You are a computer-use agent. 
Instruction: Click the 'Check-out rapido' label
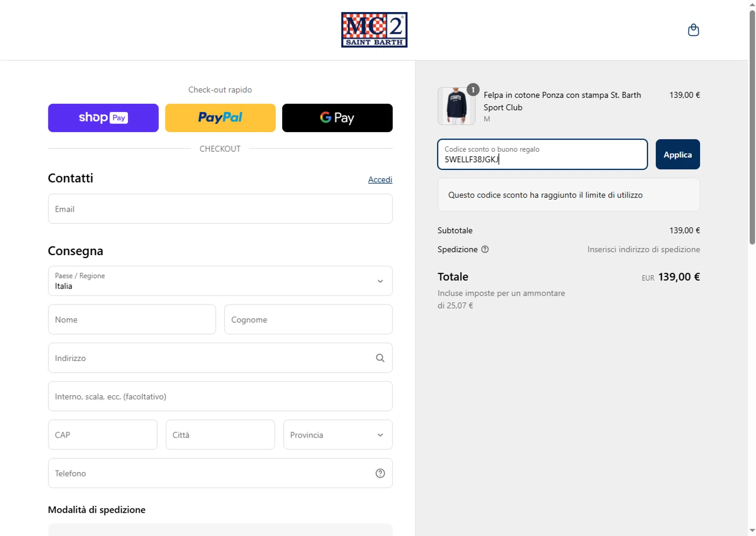220,90
